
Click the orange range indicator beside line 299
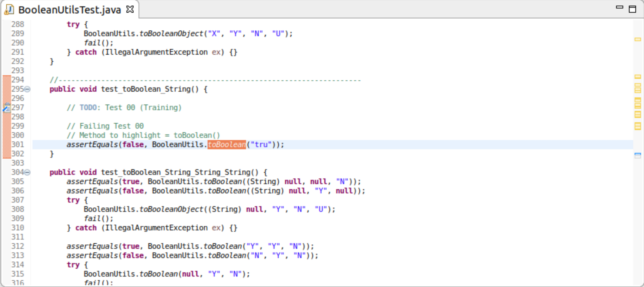(x=7, y=126)
